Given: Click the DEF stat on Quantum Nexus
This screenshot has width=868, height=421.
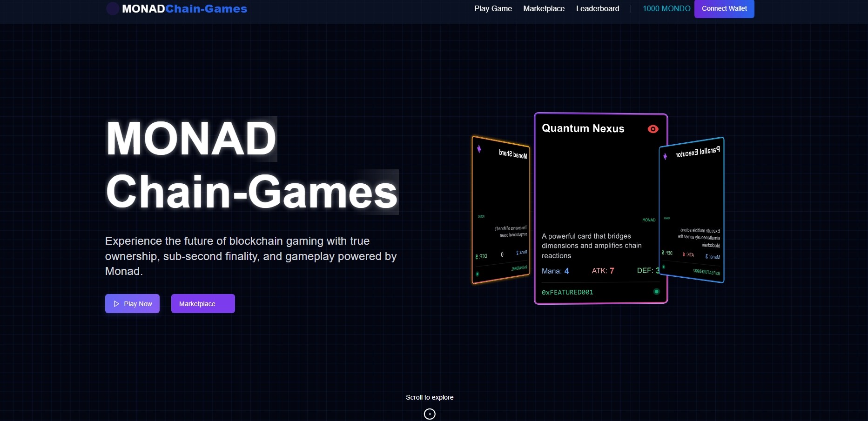Looking at the screenshot, I should (x=648, y=271).
